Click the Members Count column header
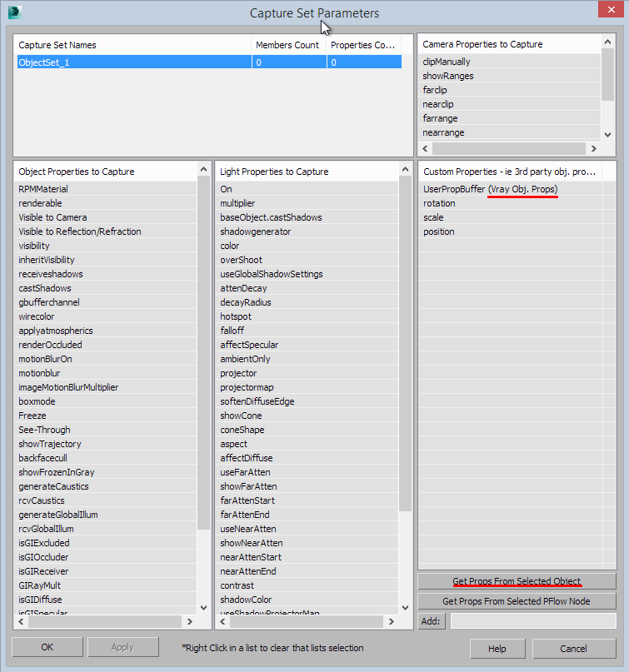 point(286,45)
